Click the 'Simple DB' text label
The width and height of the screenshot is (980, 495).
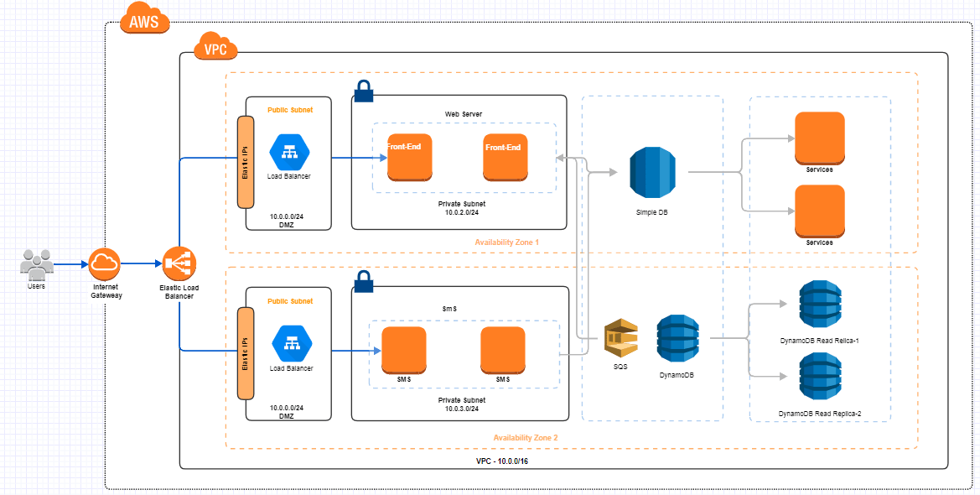click(651, 213)
